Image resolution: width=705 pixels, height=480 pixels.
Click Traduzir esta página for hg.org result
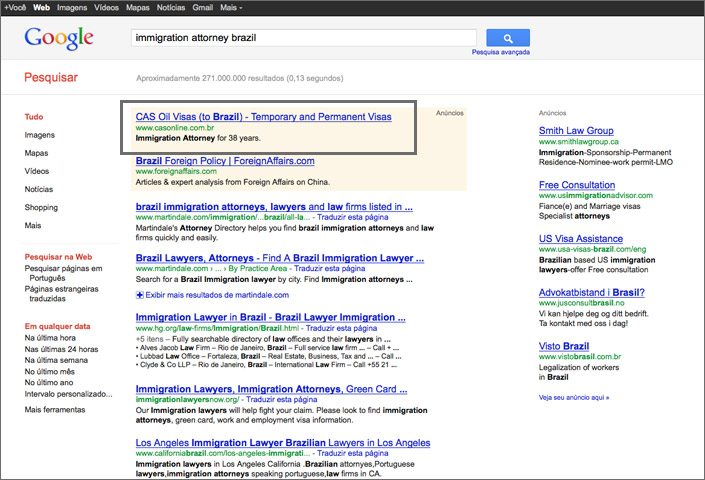(341, 328)
